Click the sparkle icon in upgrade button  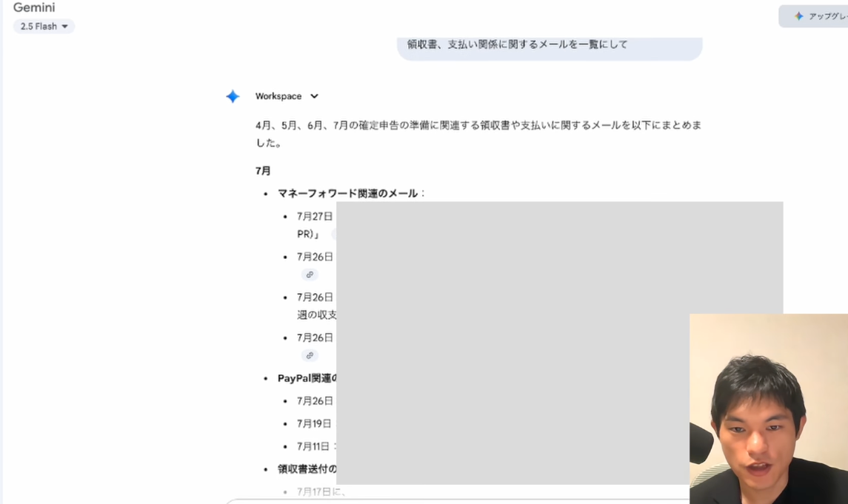[x=798, y=16]
